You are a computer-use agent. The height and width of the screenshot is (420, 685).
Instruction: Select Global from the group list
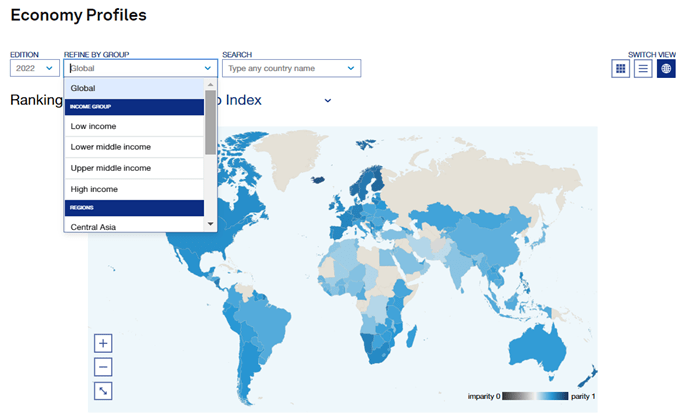coord(134,89)
